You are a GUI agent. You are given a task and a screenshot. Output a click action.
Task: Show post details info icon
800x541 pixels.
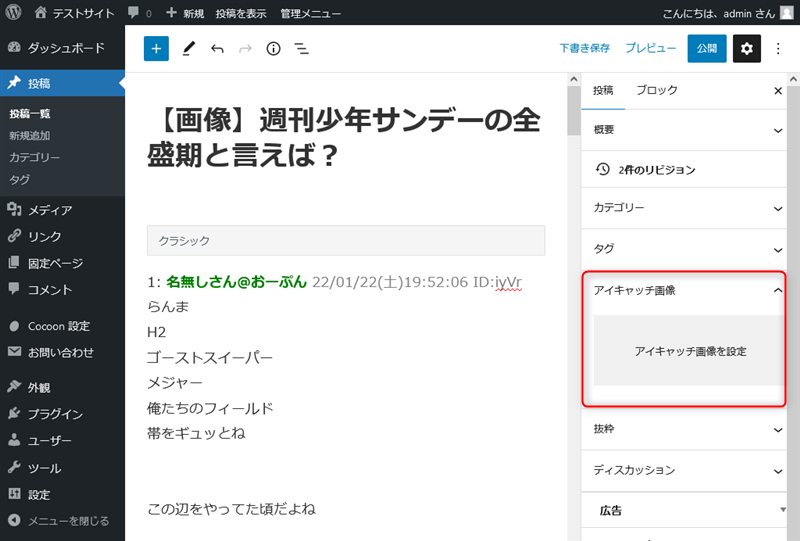(x=273, y=48)
